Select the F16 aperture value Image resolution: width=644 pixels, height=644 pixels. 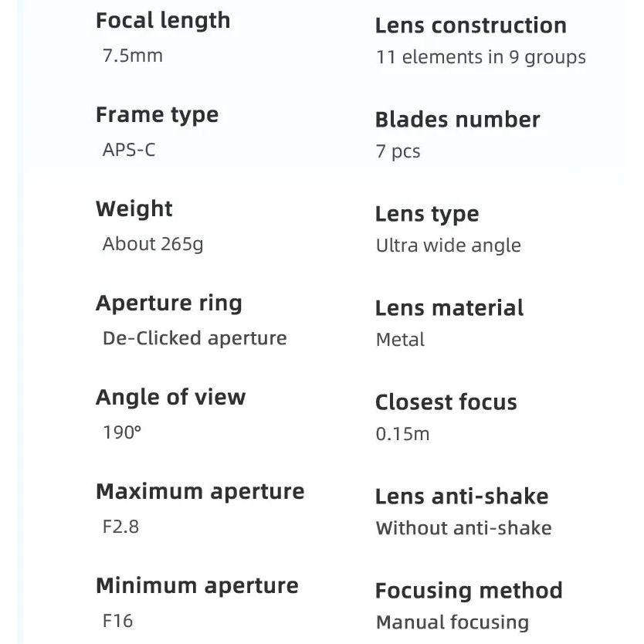117,621
